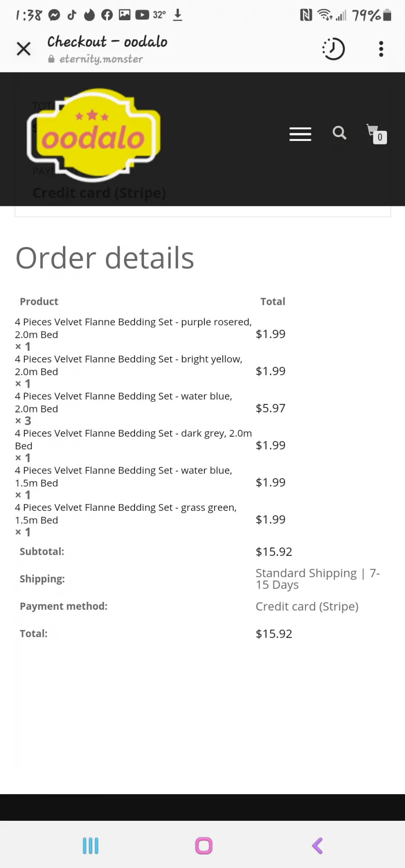Screen dimensions: 405x868
Task: Open the grass green bedding set item
Action: click(126, 514)
